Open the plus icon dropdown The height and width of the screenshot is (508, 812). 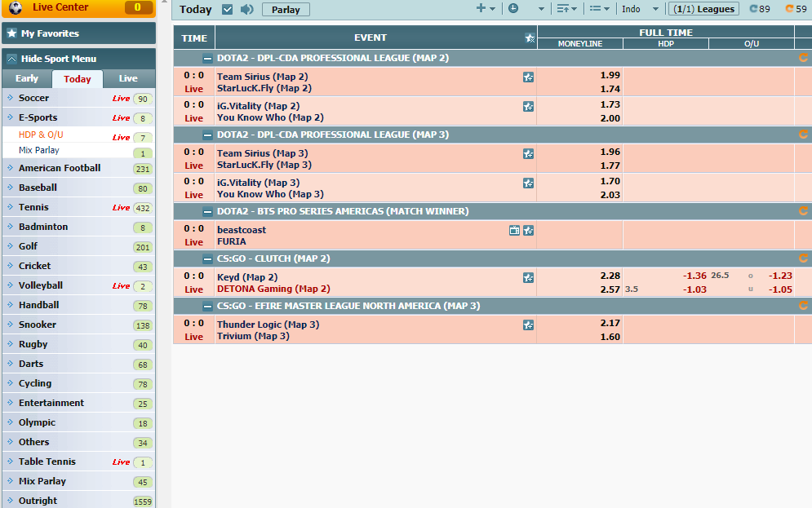[486, 8]
